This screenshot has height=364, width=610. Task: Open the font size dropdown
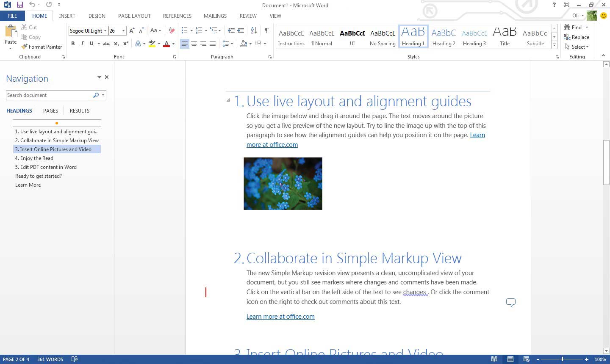point(123,30)
